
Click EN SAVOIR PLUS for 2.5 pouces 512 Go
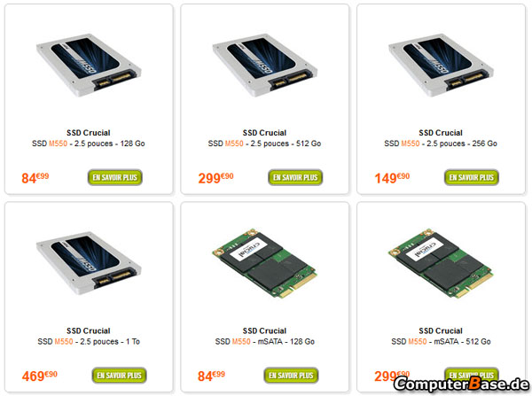tap(295, 177)
